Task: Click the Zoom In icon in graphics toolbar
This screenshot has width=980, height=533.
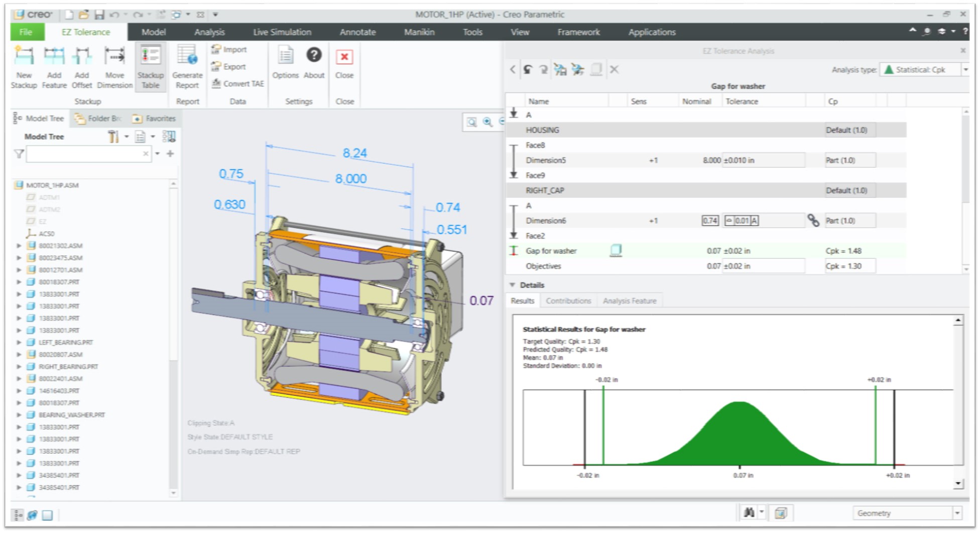Action: click(487, 122)
